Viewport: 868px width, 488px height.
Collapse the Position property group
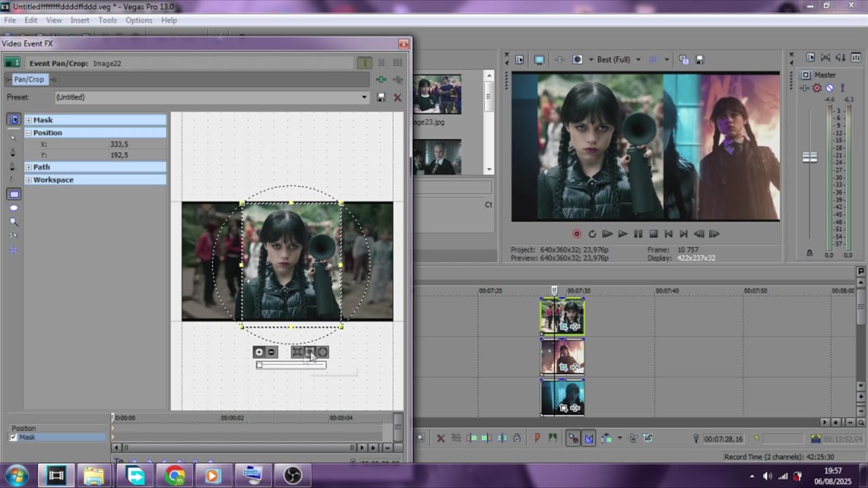[28, 133]
